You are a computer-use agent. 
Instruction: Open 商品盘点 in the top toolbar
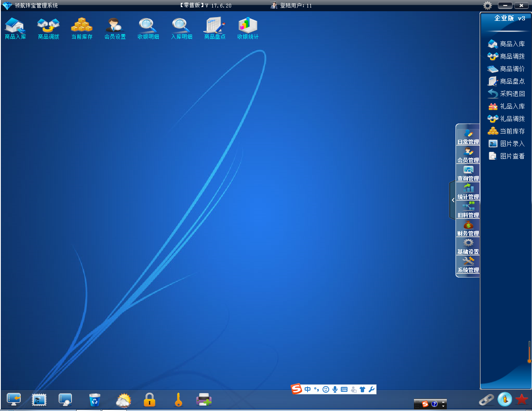[x=215, y=29]
